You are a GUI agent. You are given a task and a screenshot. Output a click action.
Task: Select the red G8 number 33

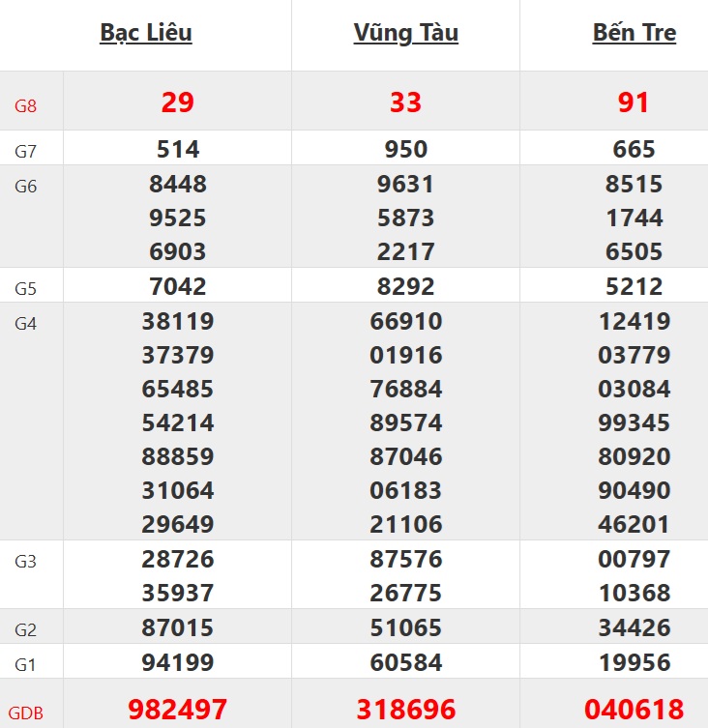(x=405, y=102)
